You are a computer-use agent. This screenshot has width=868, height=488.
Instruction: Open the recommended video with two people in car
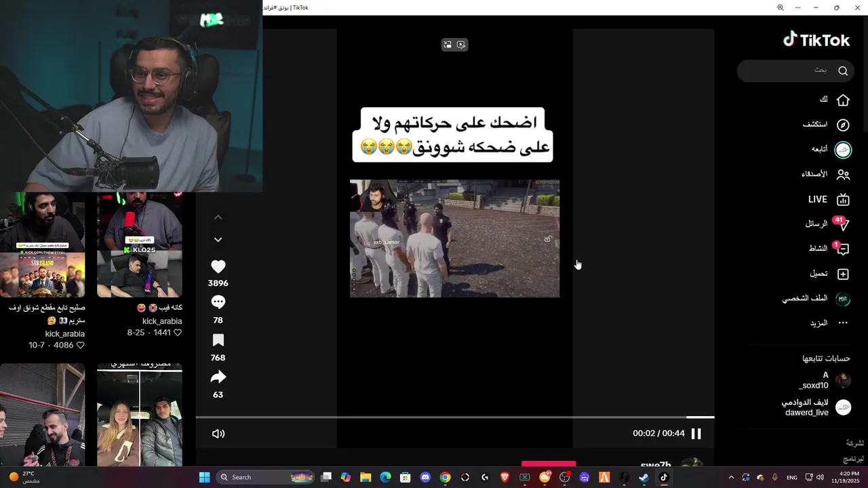pos(139,415)
